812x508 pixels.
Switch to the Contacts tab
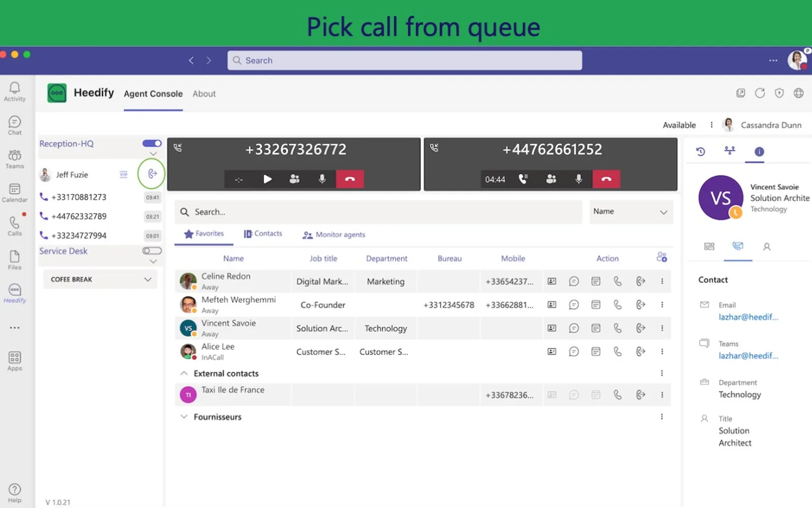[263, 234]
